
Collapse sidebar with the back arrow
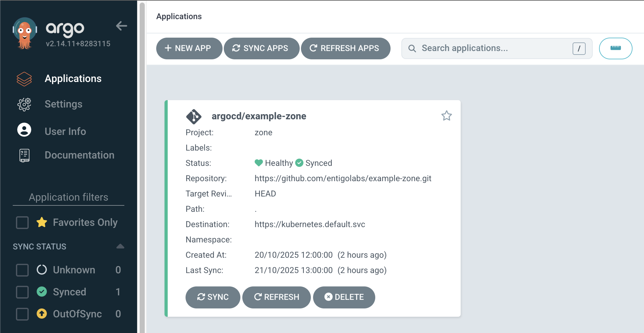(x=121, y=26)
